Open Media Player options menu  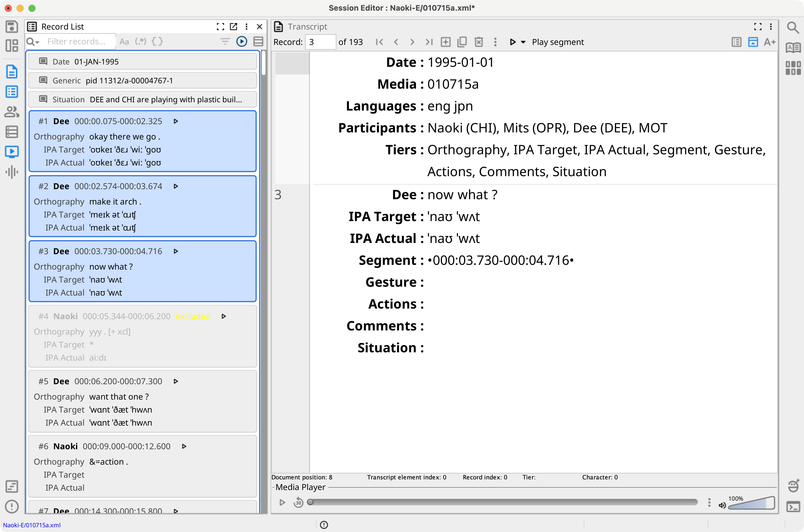709,502
